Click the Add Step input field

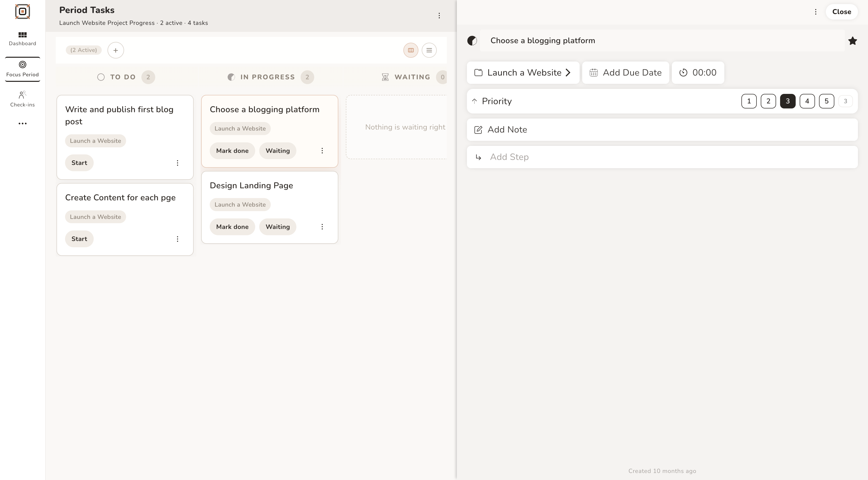tap(662, 157)
